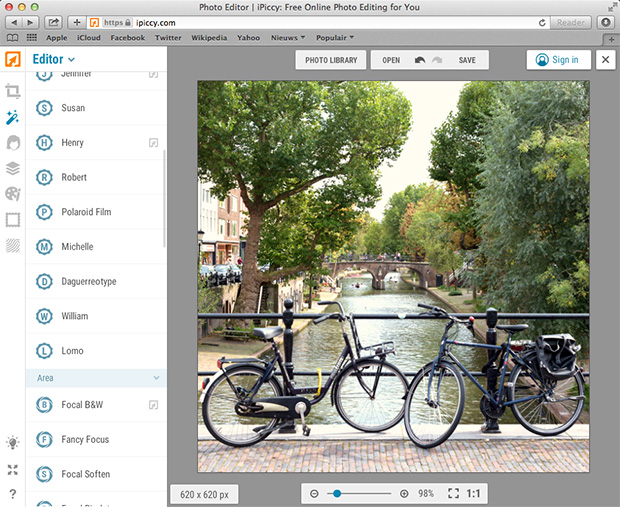Open the Editor dropdown menu
The image size is (620, 507).
click(x=53, y=59)
